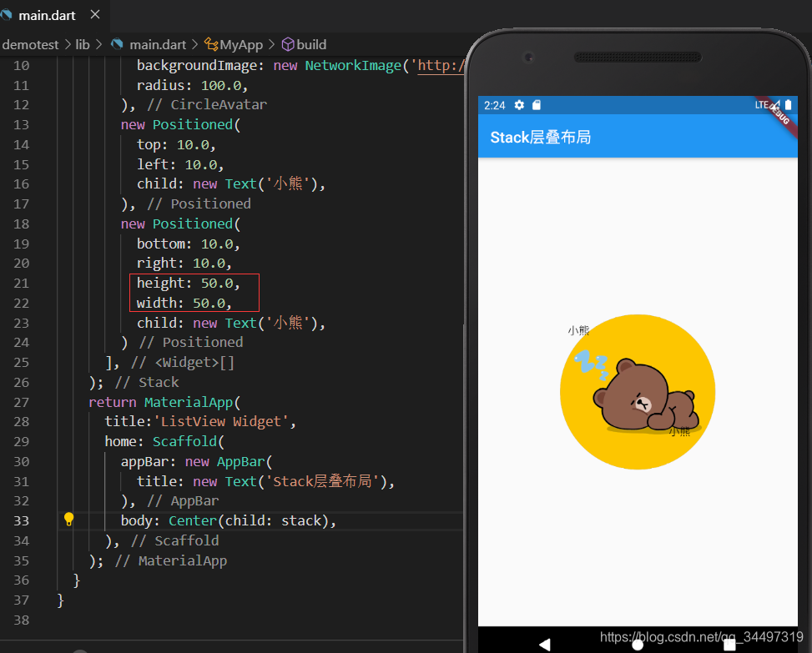Click the MyApp class breadcrumb
The width and height of the screenshot is (812, 653).
(241, 45)
